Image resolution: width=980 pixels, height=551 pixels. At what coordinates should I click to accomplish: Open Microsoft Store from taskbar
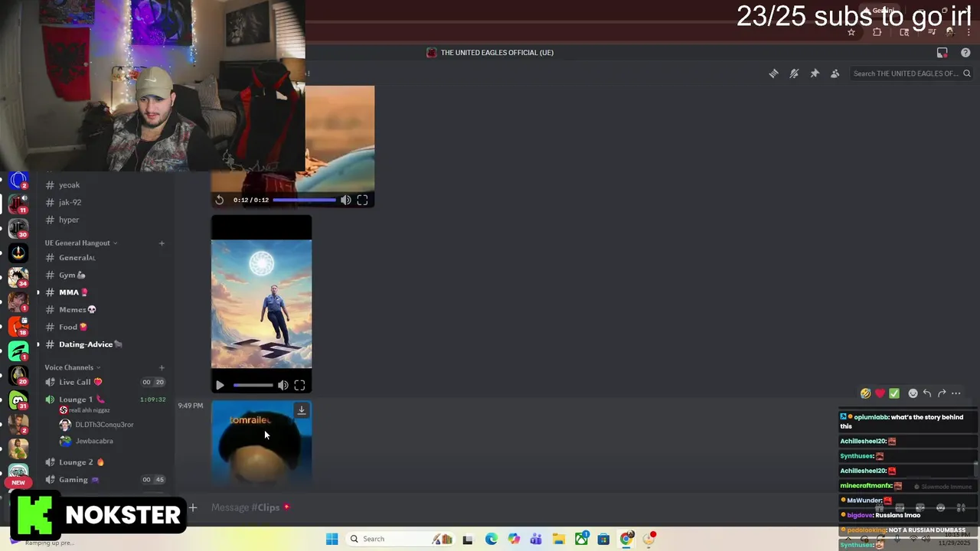click(604, 539)
